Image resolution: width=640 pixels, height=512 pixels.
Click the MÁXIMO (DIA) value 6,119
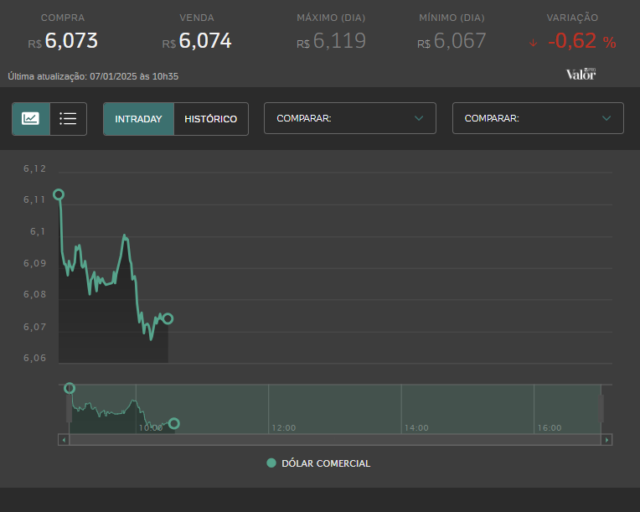point(339,41)
